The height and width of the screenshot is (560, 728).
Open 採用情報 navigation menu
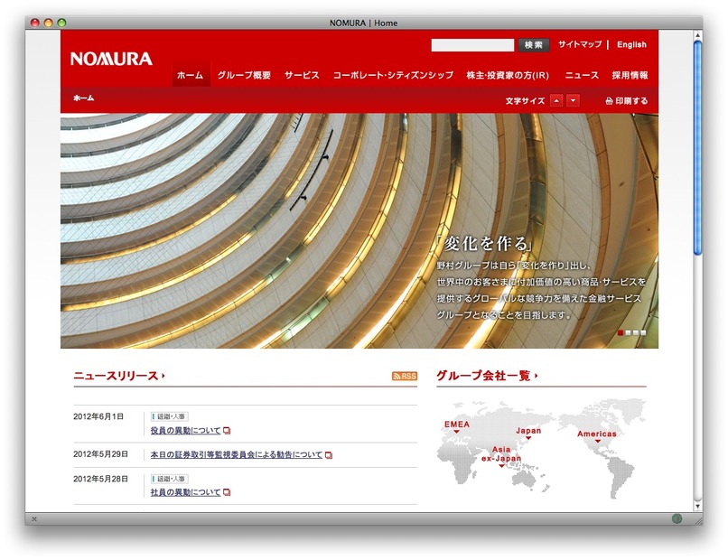coord(630,75)
